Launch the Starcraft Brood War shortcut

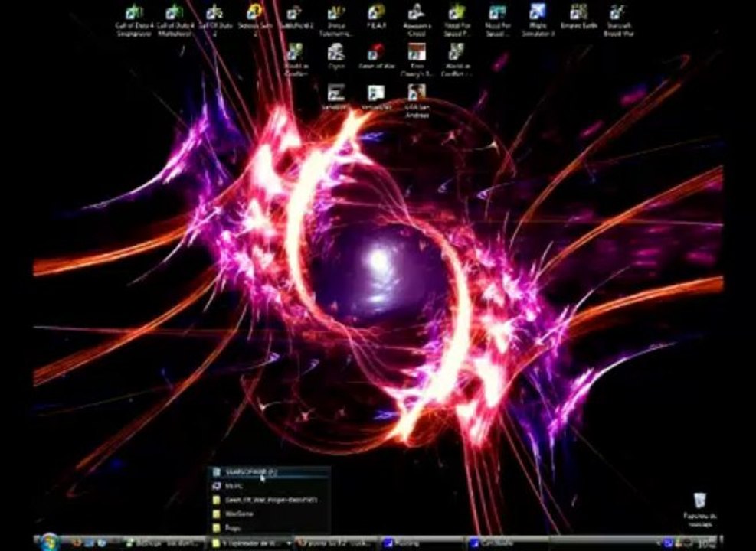click(618, 20)
